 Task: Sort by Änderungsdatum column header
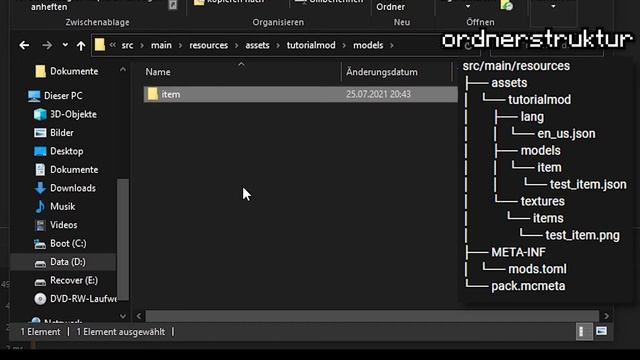pyautogui.click(x=382, y=72)
